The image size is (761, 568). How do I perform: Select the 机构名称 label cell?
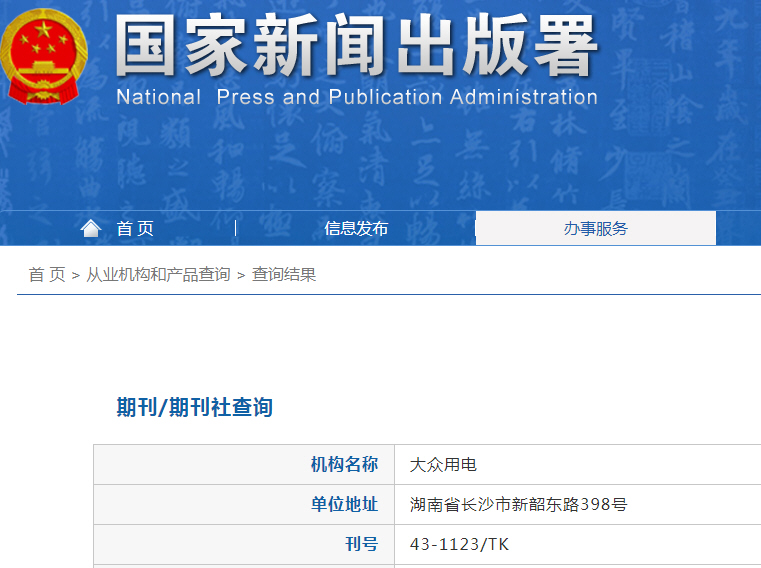click(x=244, y=465)
